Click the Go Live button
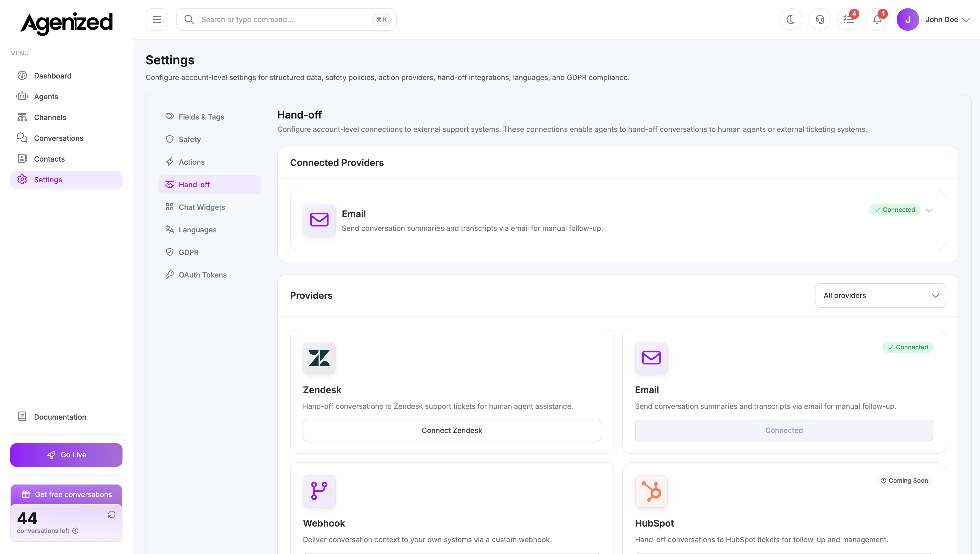This screenshot has height=554, width=980. [x=66, y=455]
